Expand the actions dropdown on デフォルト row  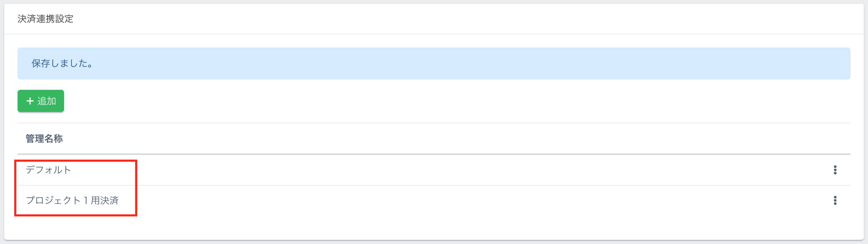point(835,170)
